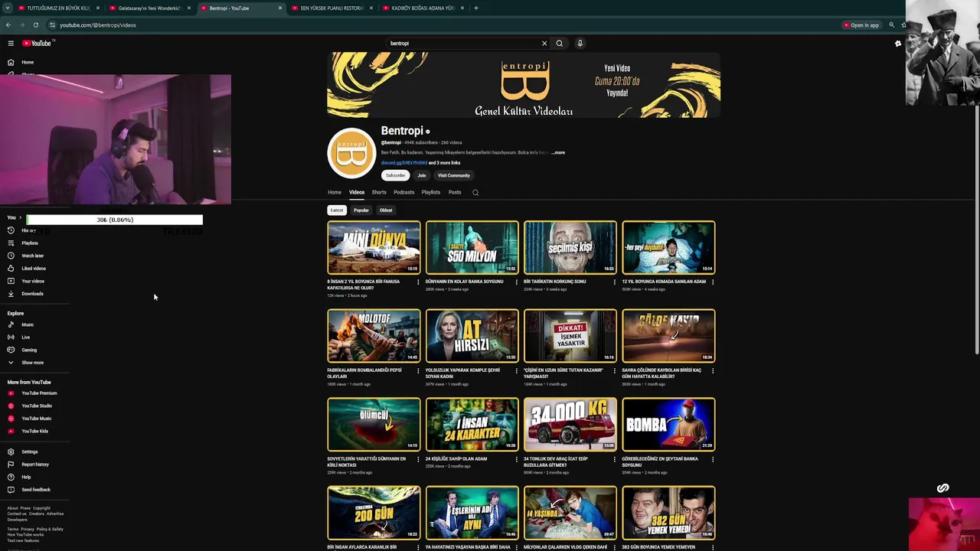The width and height of the screenshot is (980, 551).
Task: Switch to the channel Shorts tab
Action: 379,193
